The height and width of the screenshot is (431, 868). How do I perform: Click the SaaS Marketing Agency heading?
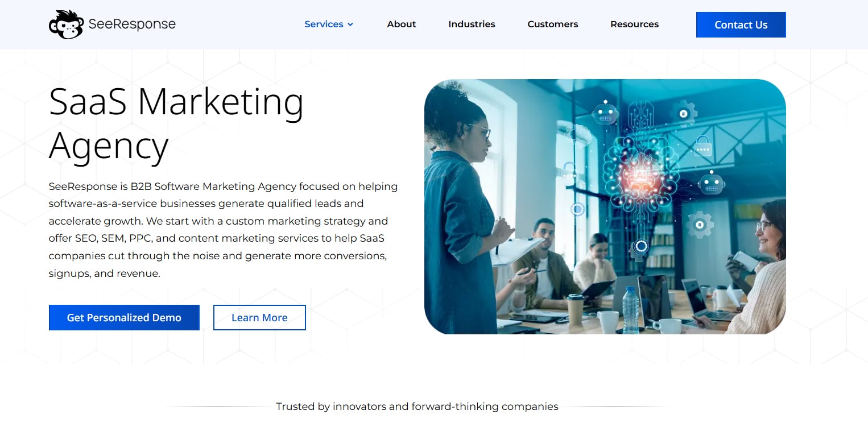click(176, 124)
